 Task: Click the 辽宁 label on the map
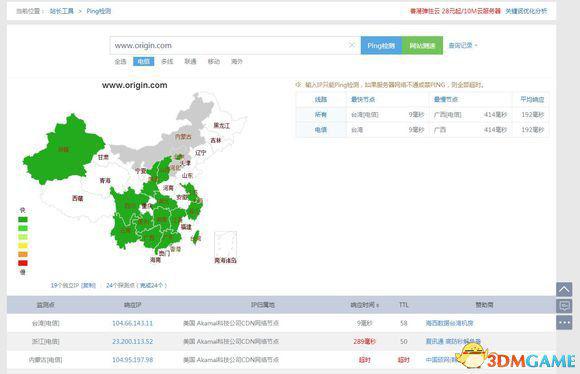coord(201,152)
